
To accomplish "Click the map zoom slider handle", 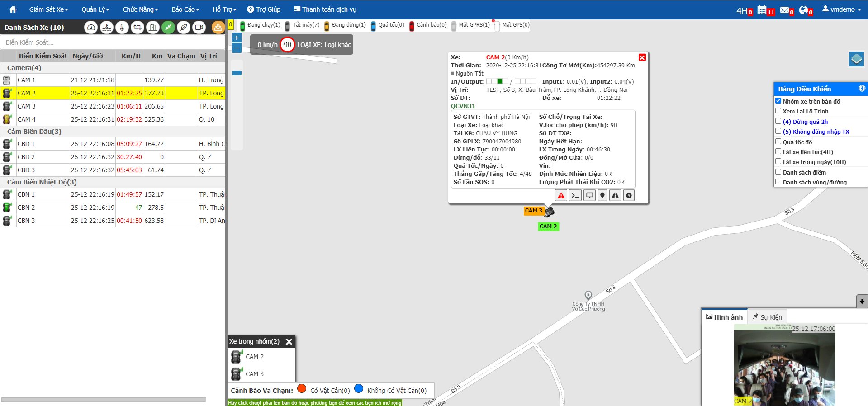I will pos(237,73).
